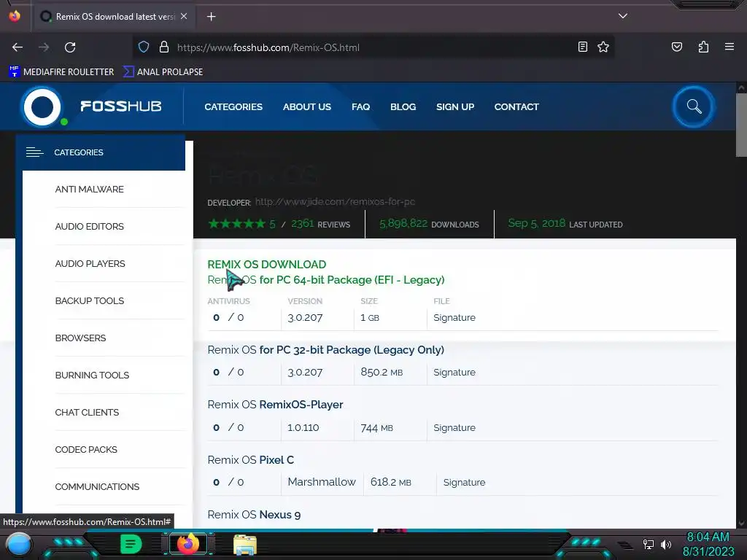Download Remix OS for PC 64-bit Package

point(326,279)
